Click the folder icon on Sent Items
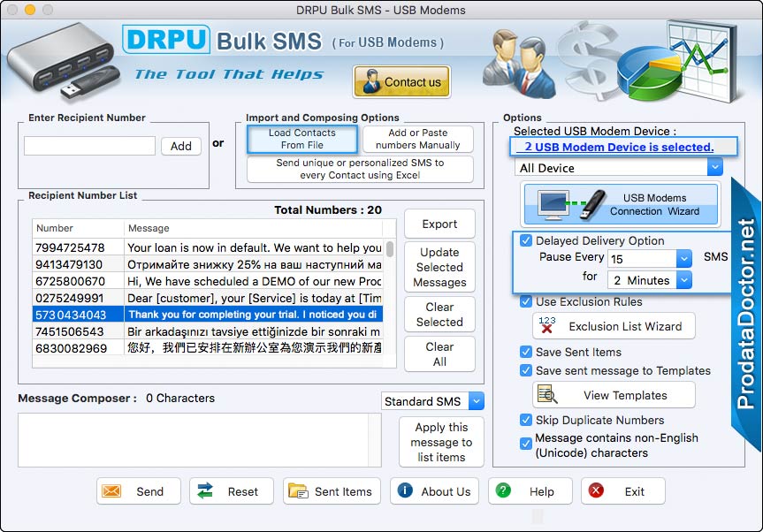763x532 pixels. pyautogui.click(x=298, y=491)
